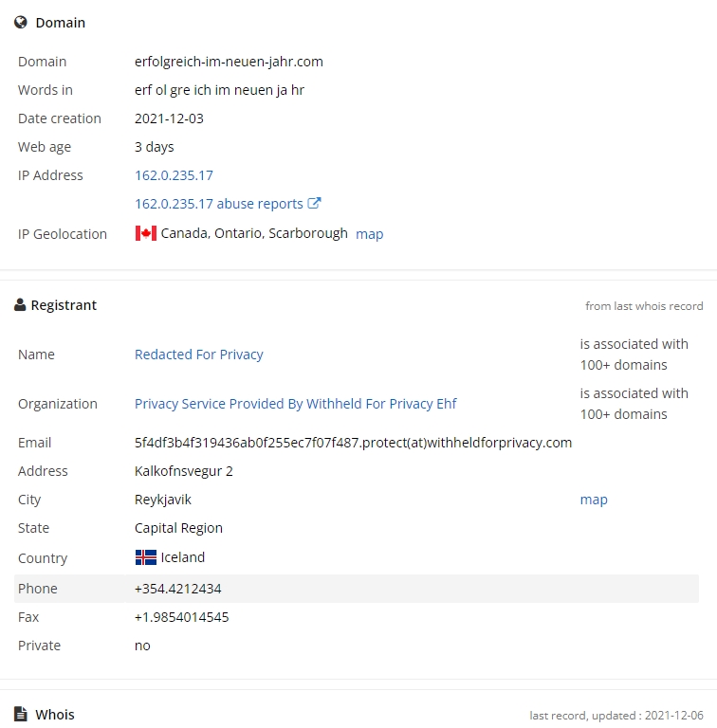Click the Iceland flag icon
Screen dimensions: 717x728
pyautogui.click(x=146, y=557)
